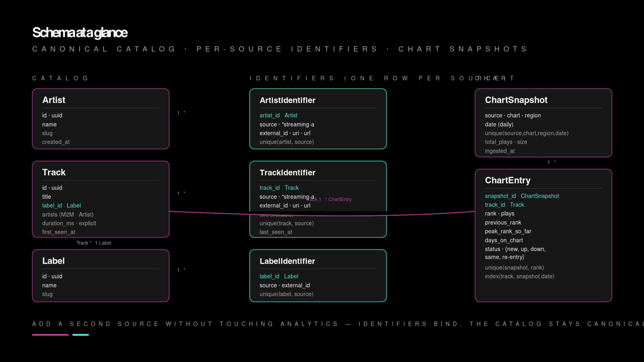This screenshot has width=644, height=362.
Task: Click 'artist_id Artist' foreign key line
Action: click(x=279, y=115)
